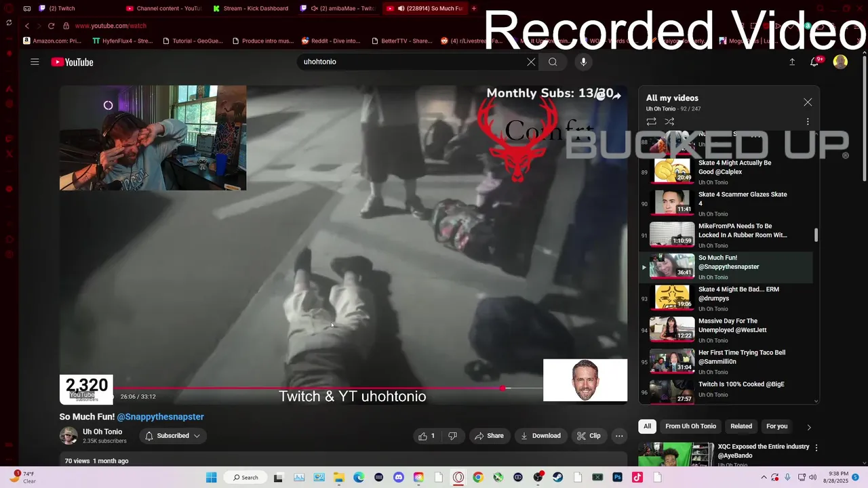
Task: Open the HyfenFlux4 bookmark
Action: 123,41
